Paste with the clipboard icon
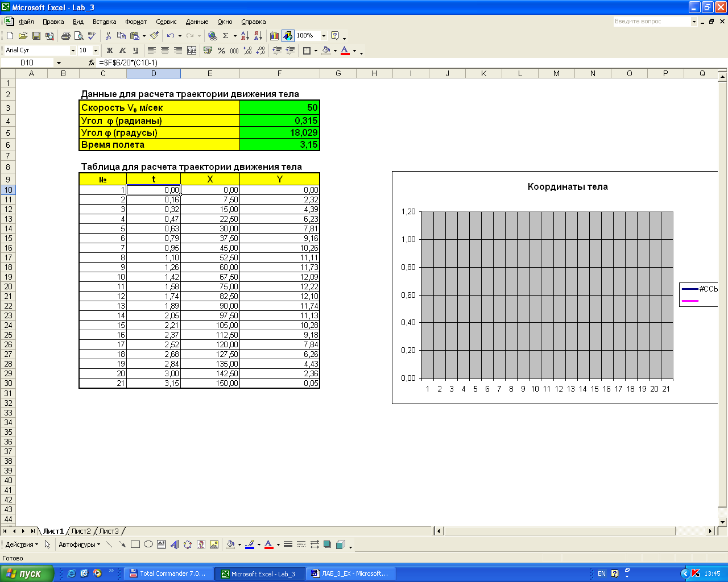This screenshot has width=728, height=582. [x=134, y=36]
